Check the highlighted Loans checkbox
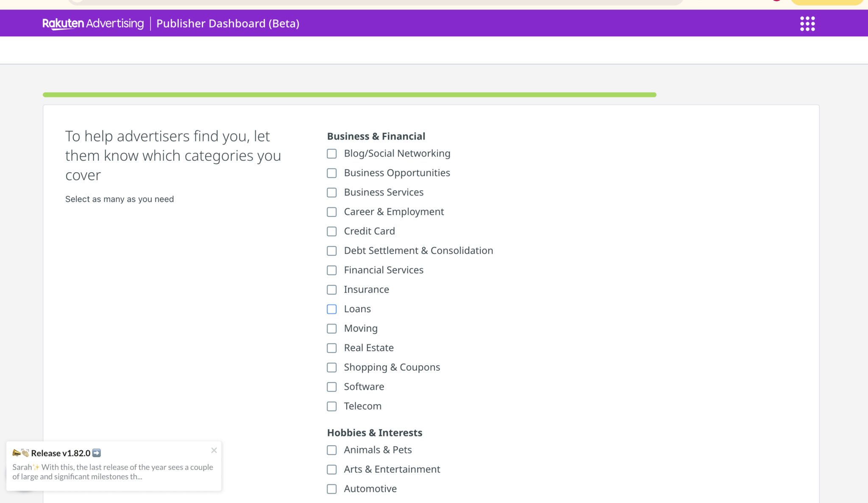Screen dimensions: 868x503 [332, 309]
